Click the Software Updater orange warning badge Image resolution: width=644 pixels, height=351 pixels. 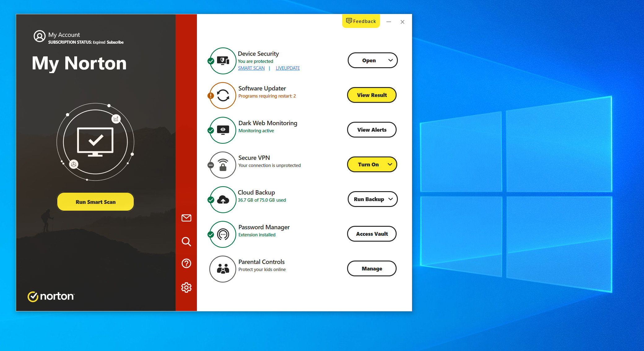click(x=211, y=96)
